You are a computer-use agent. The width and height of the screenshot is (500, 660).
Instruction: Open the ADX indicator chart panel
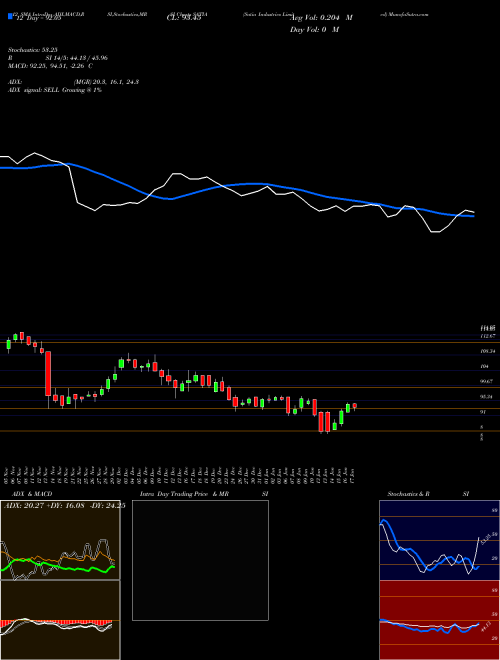click(60, 540)
